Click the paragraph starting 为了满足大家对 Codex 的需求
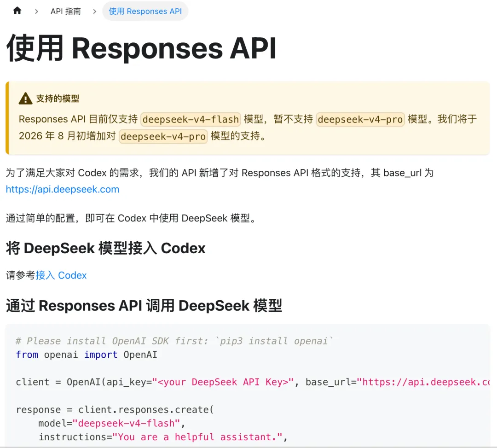This screenshot has width=497, height=448. tap(220, 181)
